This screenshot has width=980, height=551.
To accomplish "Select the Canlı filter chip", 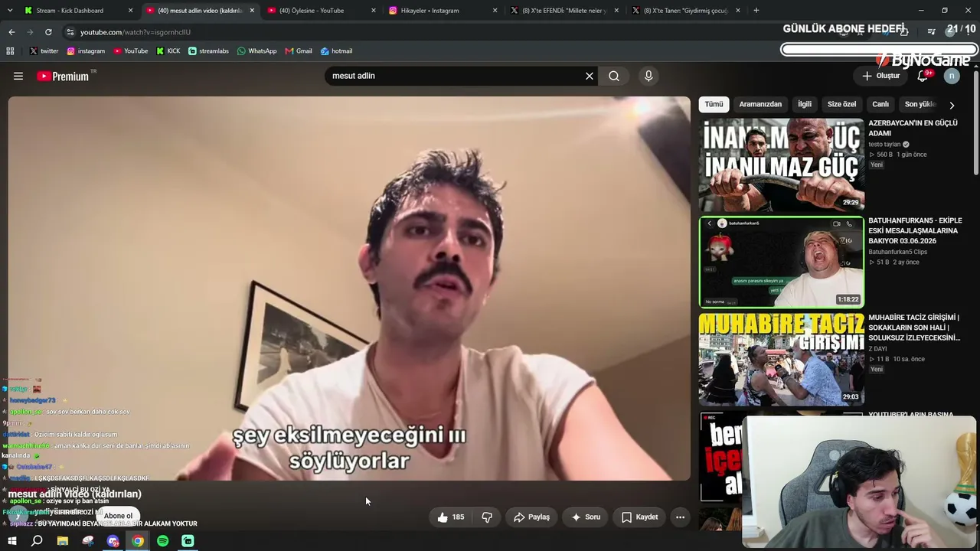I will (880, 104).
